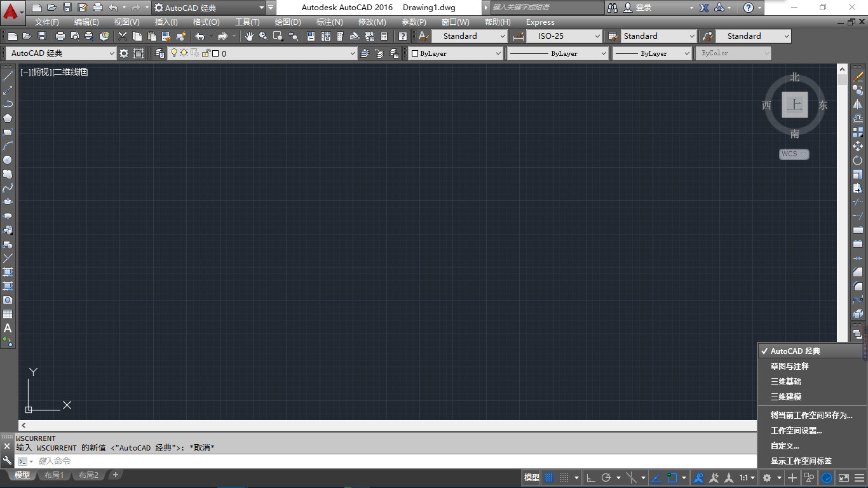
Task: Toggle object snap in status bar
Action: coord(672,477)
